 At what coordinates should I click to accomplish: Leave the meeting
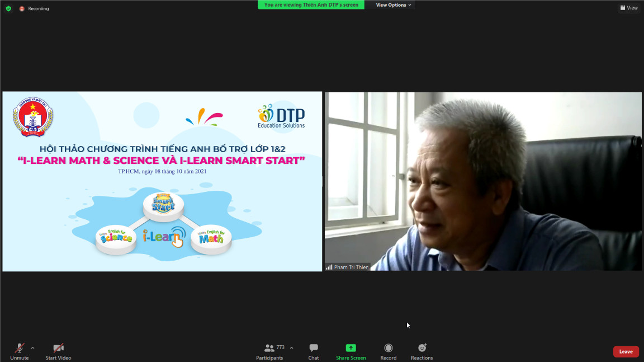(x=626, y=351)
